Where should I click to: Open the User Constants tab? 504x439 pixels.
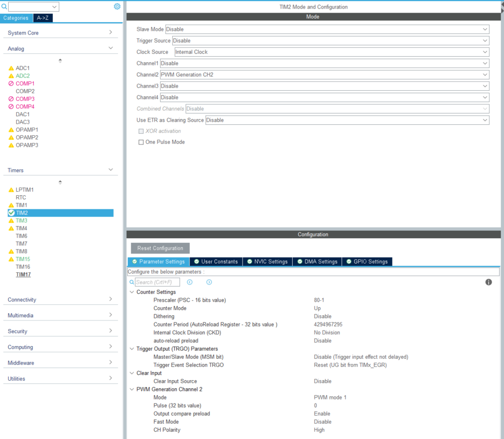[216, 262]
